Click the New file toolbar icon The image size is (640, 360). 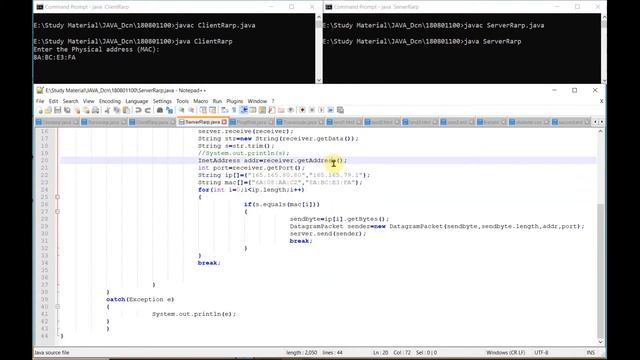[41, 110]
